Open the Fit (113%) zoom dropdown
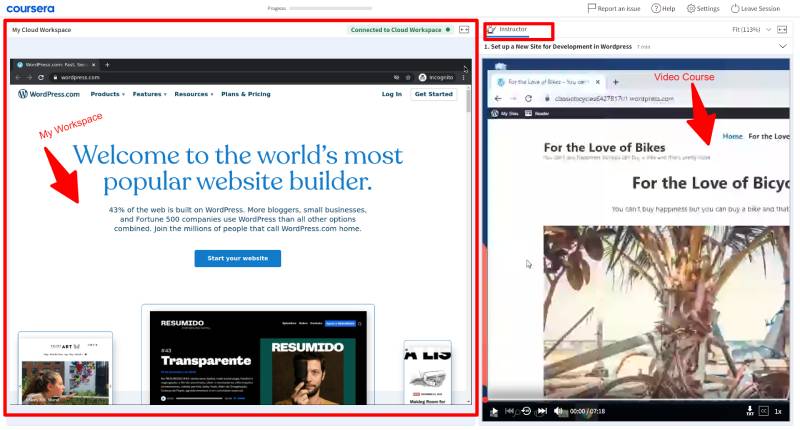The image size is (800, 430). pos(752,30)
